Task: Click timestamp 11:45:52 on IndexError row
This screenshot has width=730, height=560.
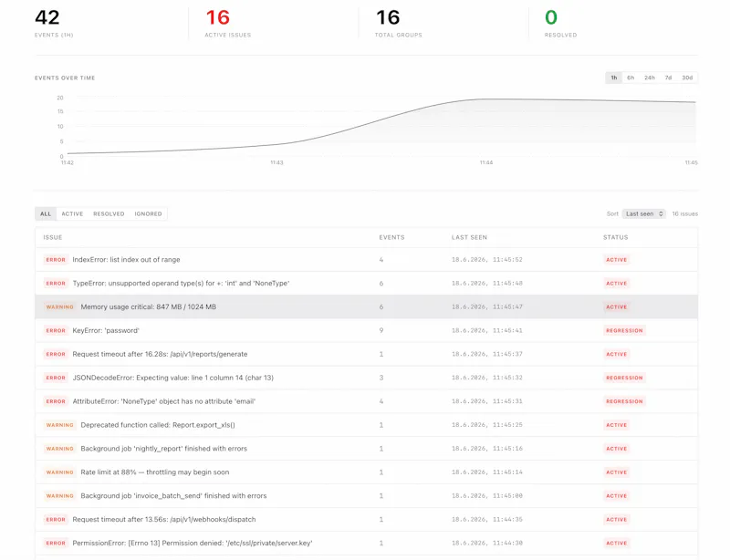Action: click(487, 260)
